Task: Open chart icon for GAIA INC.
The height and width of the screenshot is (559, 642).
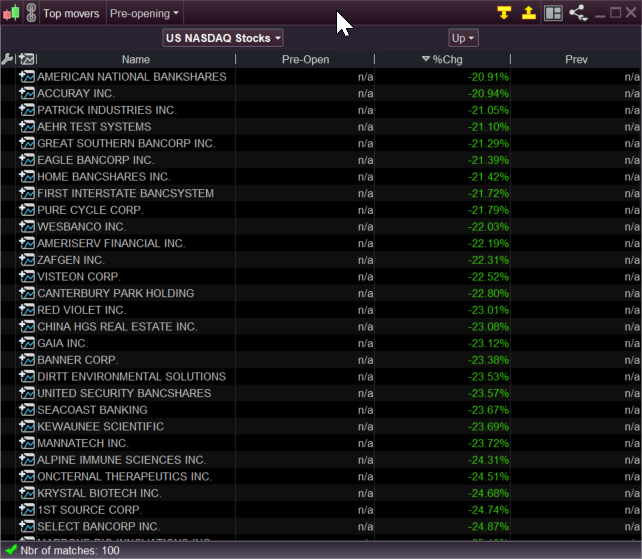Action: (27, 343)
